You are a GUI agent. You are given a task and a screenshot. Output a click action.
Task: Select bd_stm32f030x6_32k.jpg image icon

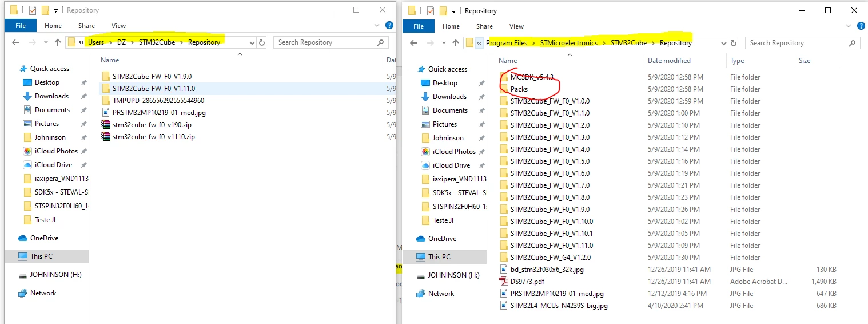(504, 270)
